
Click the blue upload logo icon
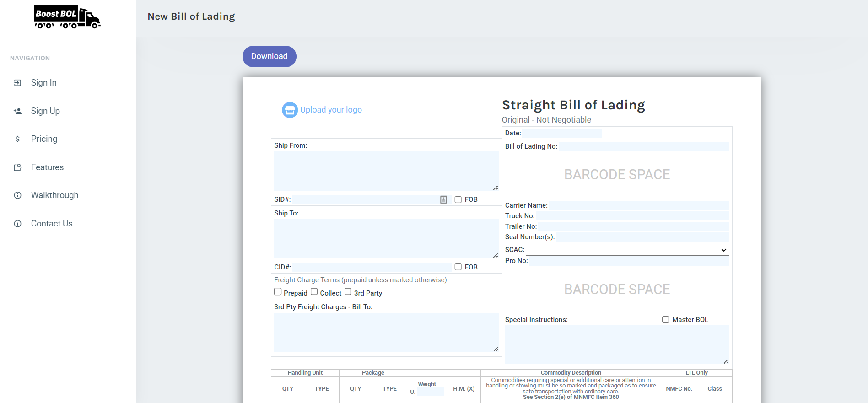[290, 110]
